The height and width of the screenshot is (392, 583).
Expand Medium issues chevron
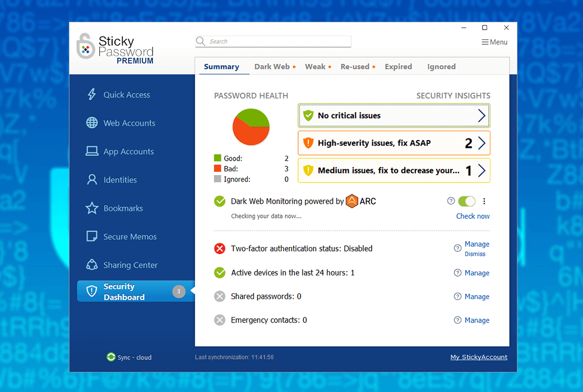click(482, 171)
